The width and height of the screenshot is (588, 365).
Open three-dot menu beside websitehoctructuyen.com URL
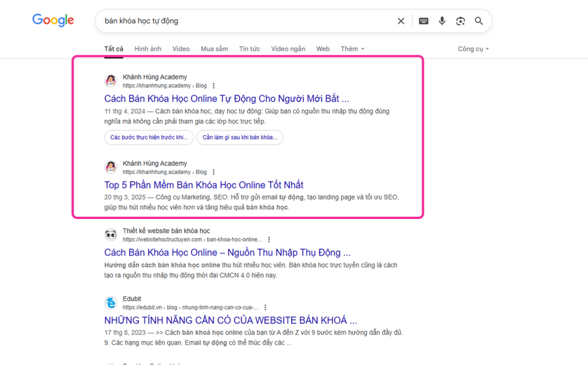pos(269,240)
